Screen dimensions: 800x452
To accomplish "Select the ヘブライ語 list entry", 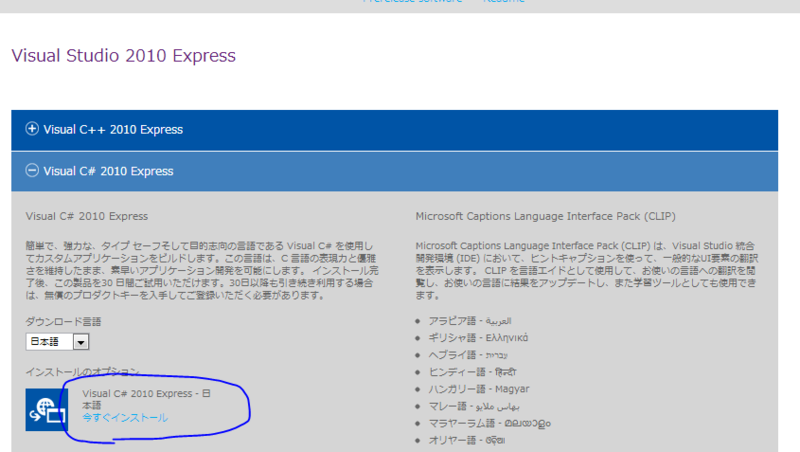I will point(468,355).
